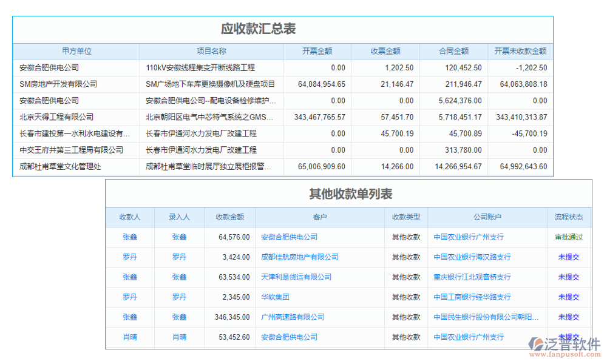Click 未提交 status on 肖晴's receipt

569,337
